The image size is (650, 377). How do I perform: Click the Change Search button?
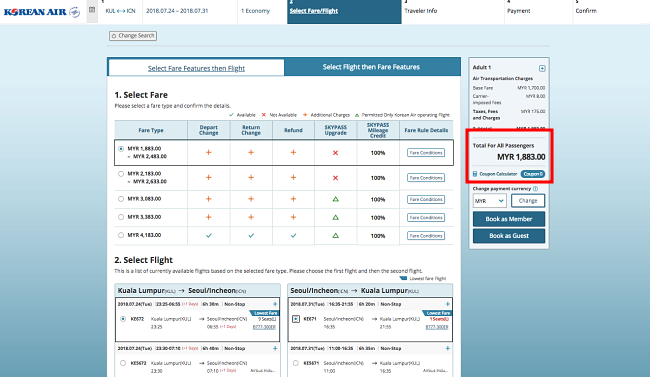[133, 36]
